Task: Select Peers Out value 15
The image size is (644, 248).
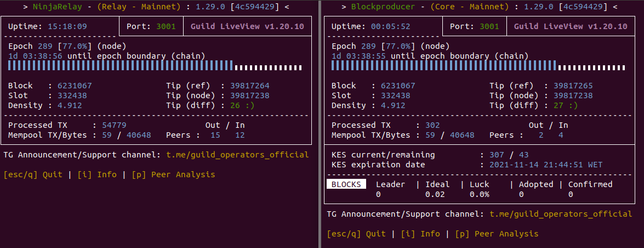Action: pos(215,135)
